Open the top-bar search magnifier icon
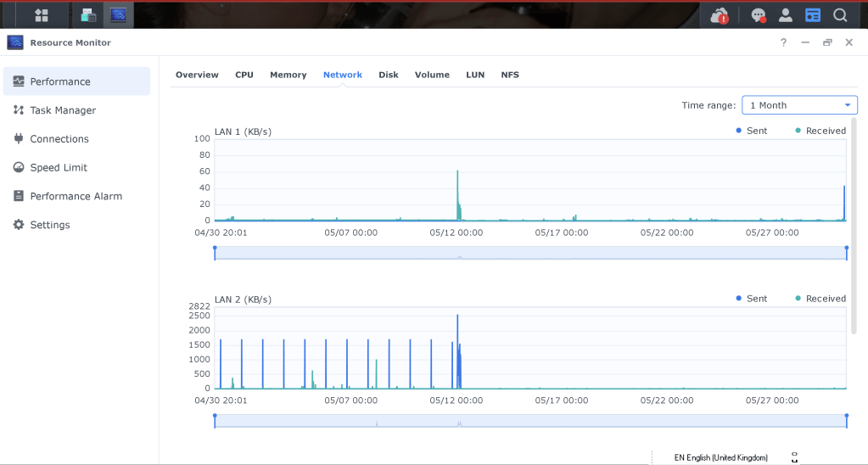 pyautogui.click(x=840, y=15)
